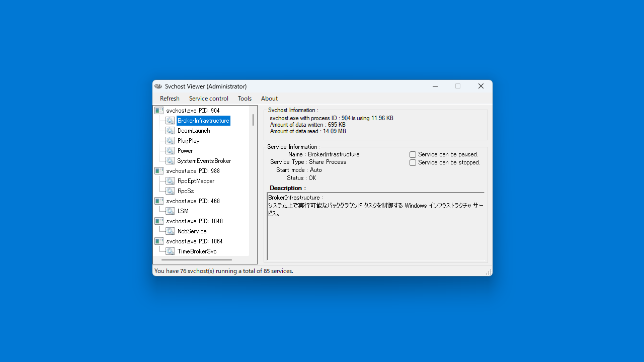This screenshot has height=362, width=644.
Task: Click the service icon beside DcomLaunch
Action: [170, 131]
